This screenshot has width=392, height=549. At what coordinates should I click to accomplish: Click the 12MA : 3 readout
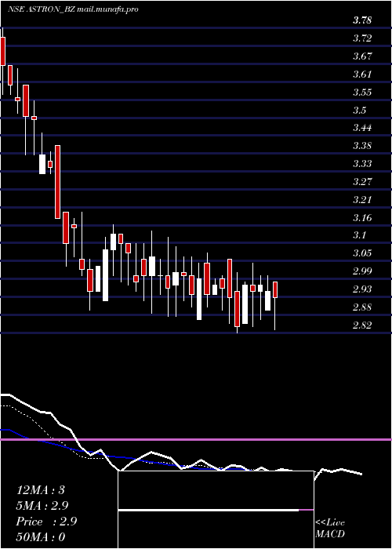[x=41, y=490]
